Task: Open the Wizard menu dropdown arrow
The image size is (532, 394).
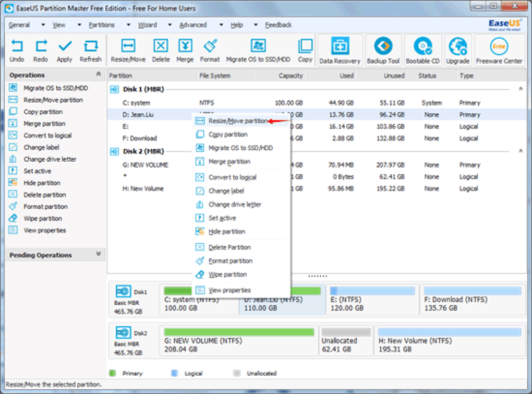Action: 170,25
